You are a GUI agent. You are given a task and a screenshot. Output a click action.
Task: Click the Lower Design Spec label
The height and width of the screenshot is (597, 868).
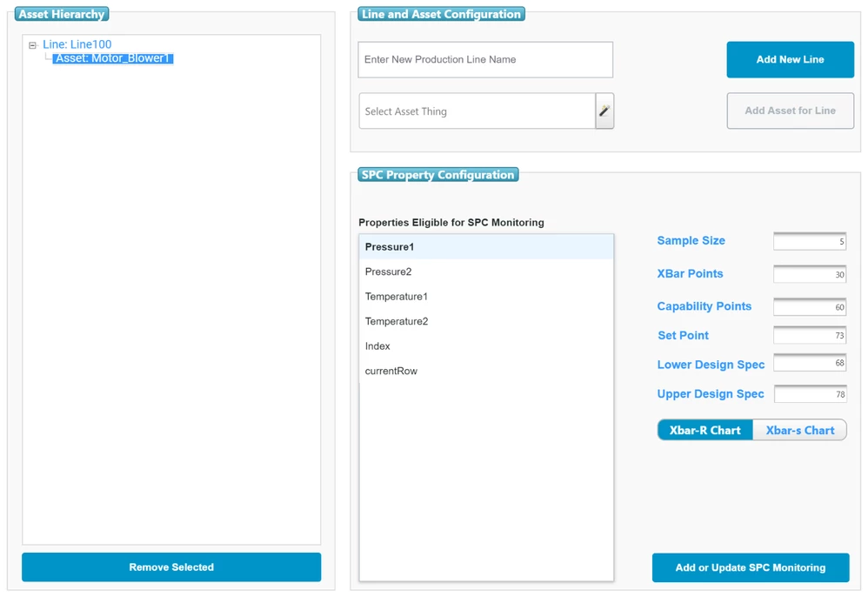[711, 365]
